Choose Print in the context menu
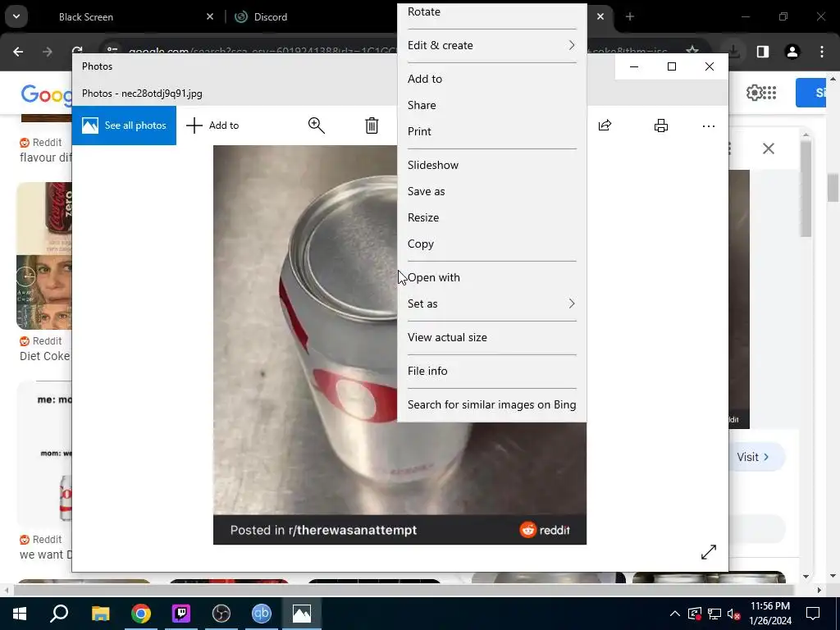 click(491, 131)
